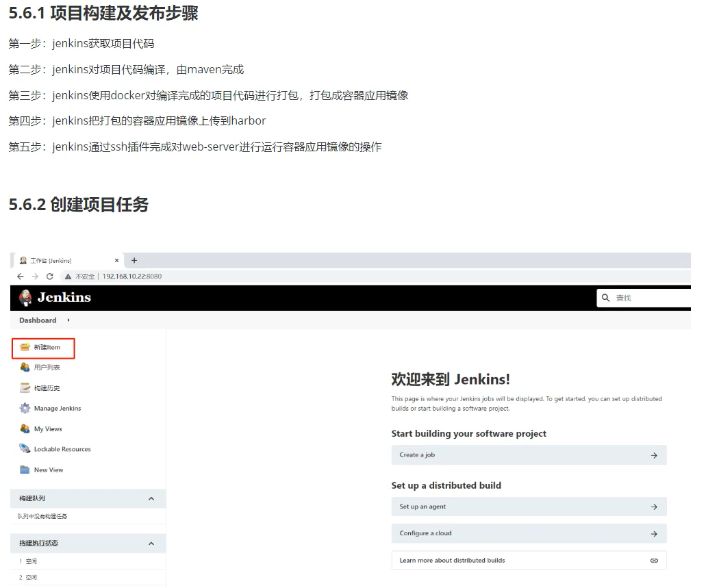The height and width of the screenshot is (588, 706).
Task: Open the 构建历史 menu entry
Action: [x=47, y=388]
